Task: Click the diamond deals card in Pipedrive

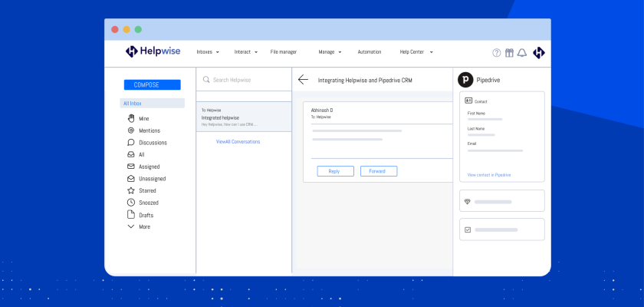Action: point(502,201)
